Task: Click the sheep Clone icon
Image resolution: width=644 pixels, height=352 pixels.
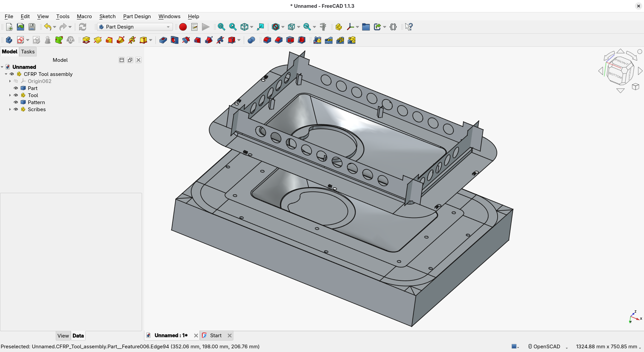Action: tap(71, 40)
